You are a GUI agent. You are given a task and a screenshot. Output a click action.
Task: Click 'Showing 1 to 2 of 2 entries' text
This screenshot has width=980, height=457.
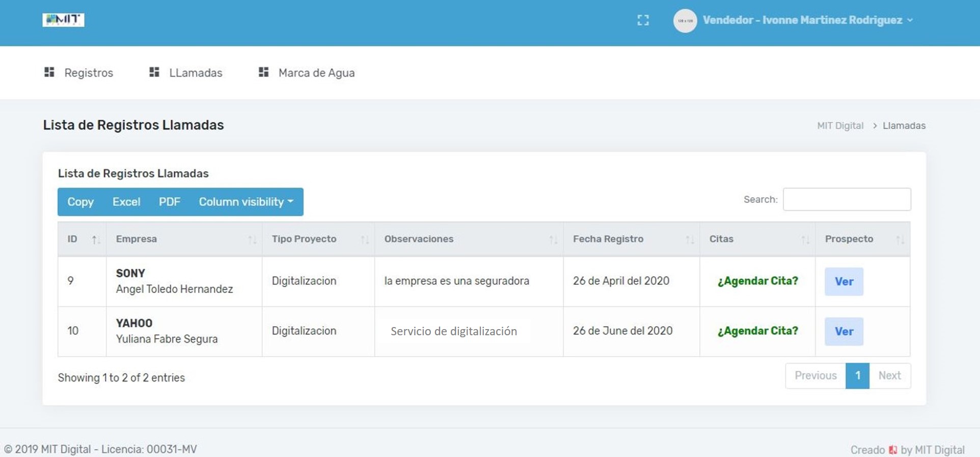[x=121, y=378]
